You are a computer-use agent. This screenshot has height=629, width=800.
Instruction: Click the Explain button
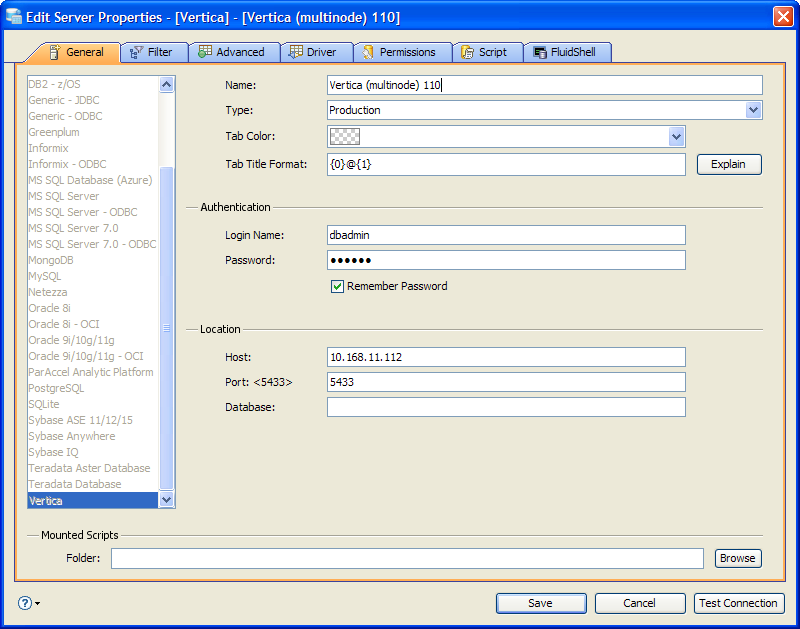(729, 164)
